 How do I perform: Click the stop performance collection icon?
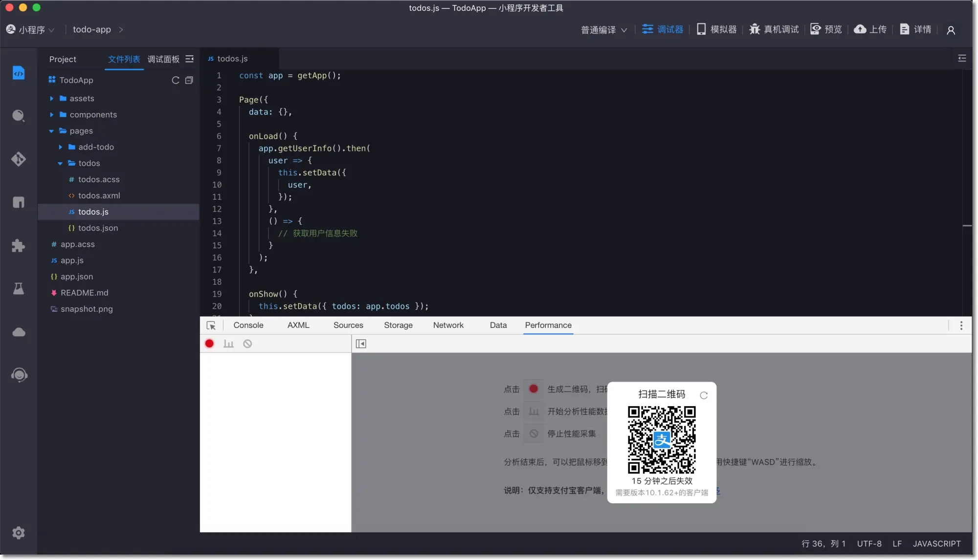pyautogui.click(x=247, y=344)
